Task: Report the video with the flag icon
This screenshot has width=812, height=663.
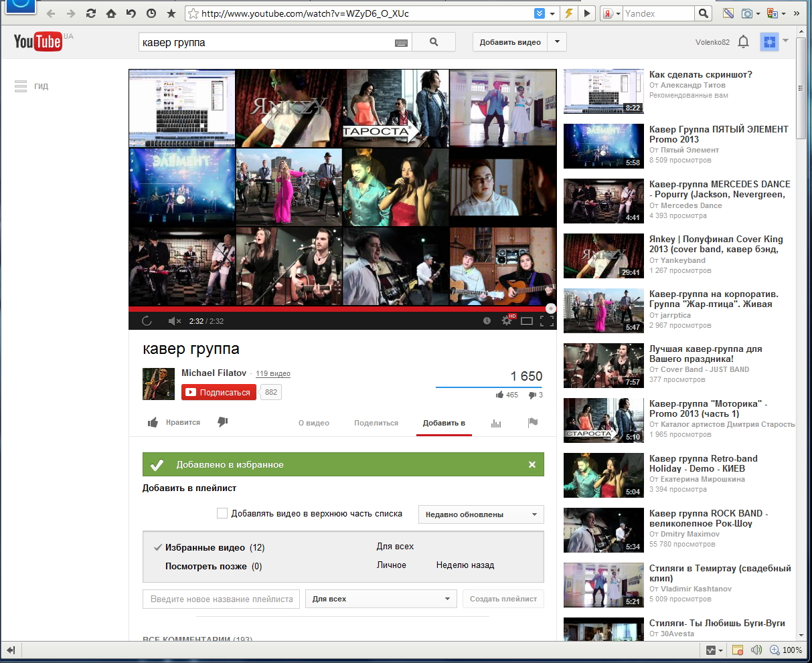Action: [x=533, y=422]
